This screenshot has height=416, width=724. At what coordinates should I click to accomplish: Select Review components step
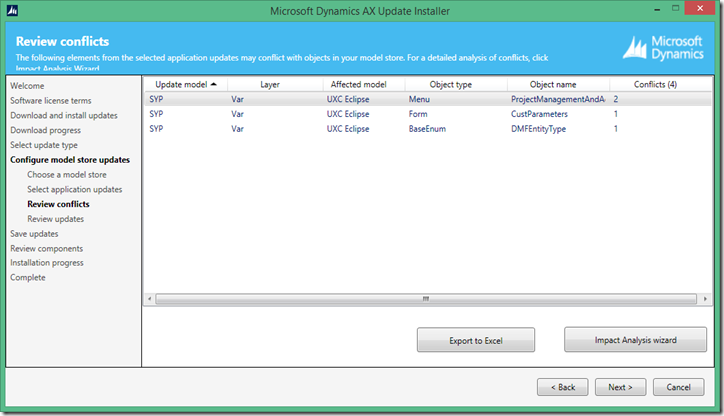point(47,248)
